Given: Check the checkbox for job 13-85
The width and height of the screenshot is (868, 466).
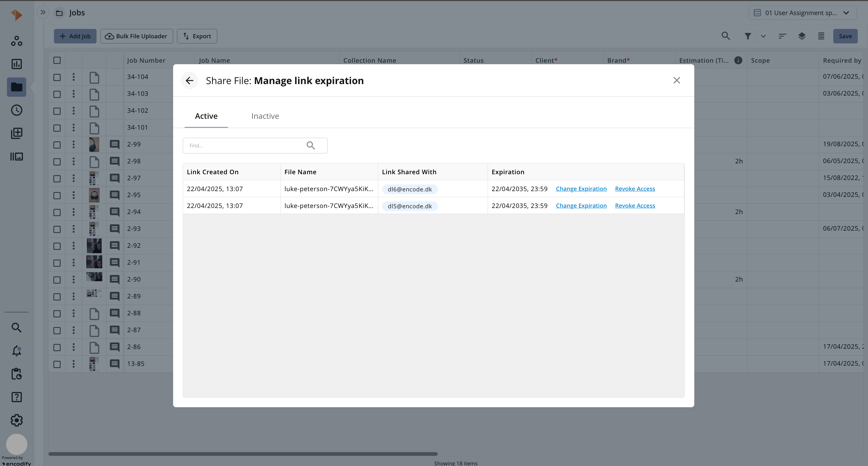Looking at the screenshot, I should pyautogui.click(x=57, y=364).
